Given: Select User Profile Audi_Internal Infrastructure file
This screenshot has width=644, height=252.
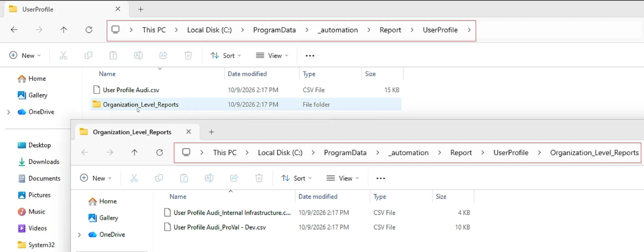Looking at the screenshot, I should pos(317,212).
